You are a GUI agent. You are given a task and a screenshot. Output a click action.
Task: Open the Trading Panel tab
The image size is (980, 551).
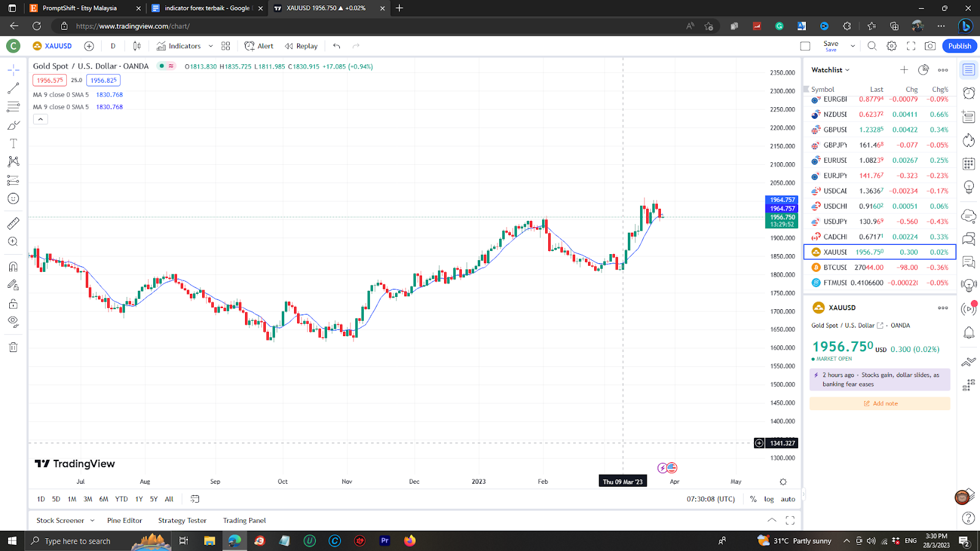pos(244,520)
